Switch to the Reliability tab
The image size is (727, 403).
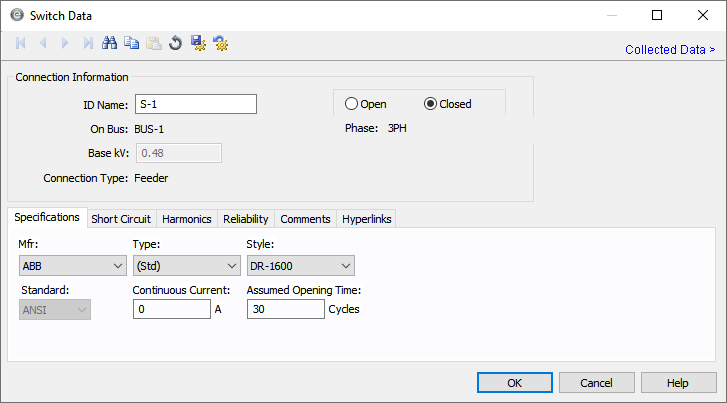click(x=245, y=219)
